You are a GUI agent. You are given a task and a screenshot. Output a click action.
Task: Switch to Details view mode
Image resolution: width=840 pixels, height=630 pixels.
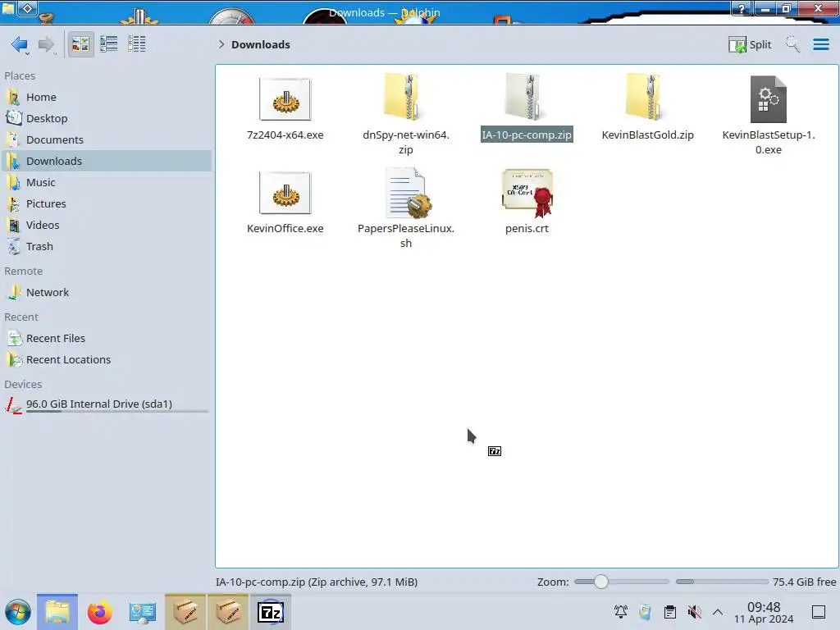click(137, 44)
